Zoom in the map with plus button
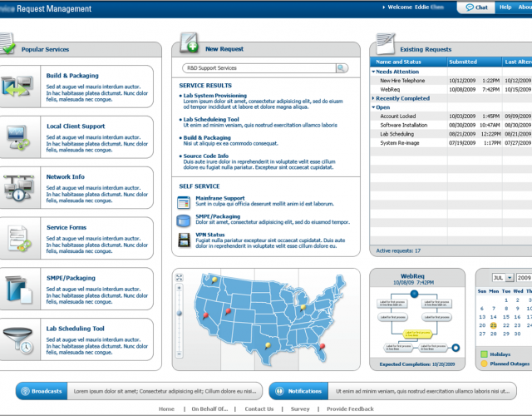Viewport: 532px width, 416px height. click(x=180, y=288)
